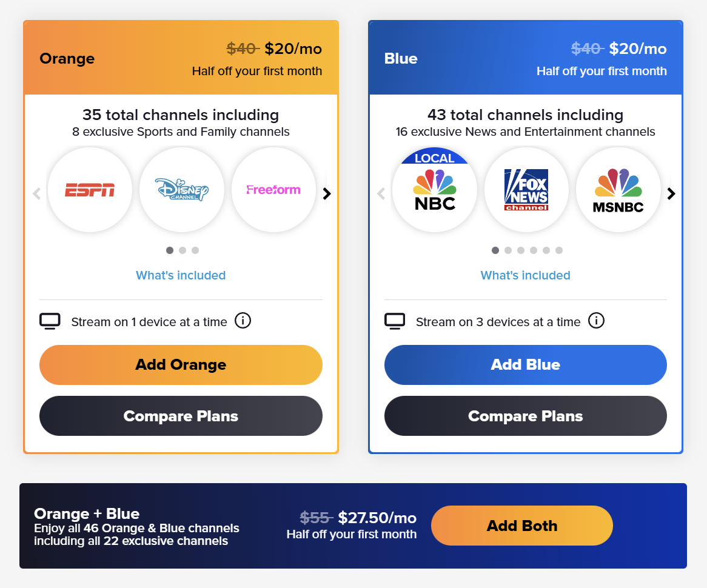Select the ESPN channel logo
The height and width of the screenshot is (588, 707).
click(90, 190)
